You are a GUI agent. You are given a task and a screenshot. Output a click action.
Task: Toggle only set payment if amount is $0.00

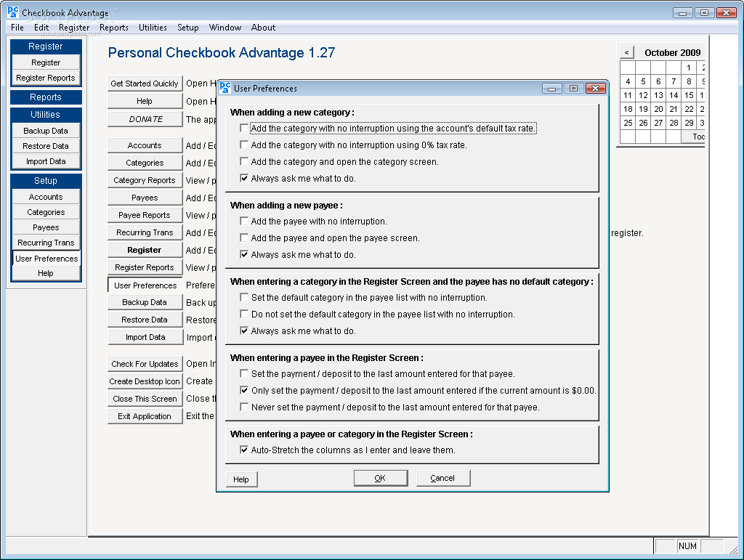pos(244,390)
